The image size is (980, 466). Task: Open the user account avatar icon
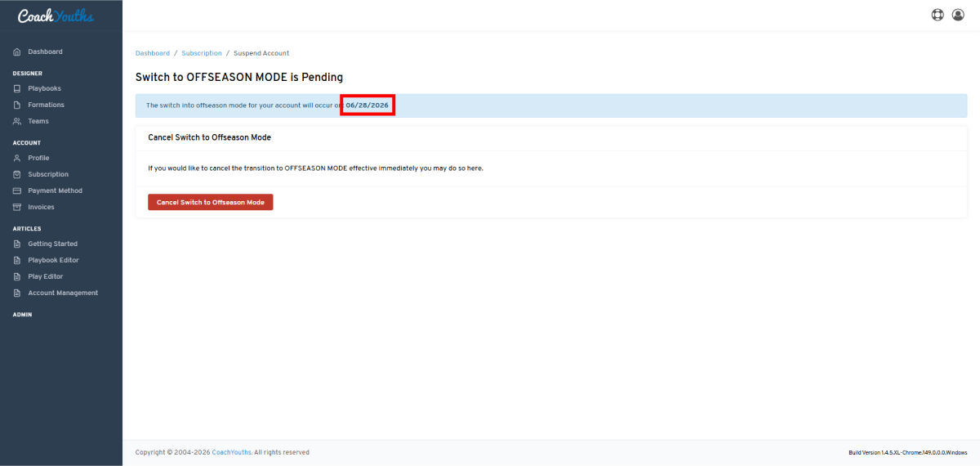(x=958, y=15)
